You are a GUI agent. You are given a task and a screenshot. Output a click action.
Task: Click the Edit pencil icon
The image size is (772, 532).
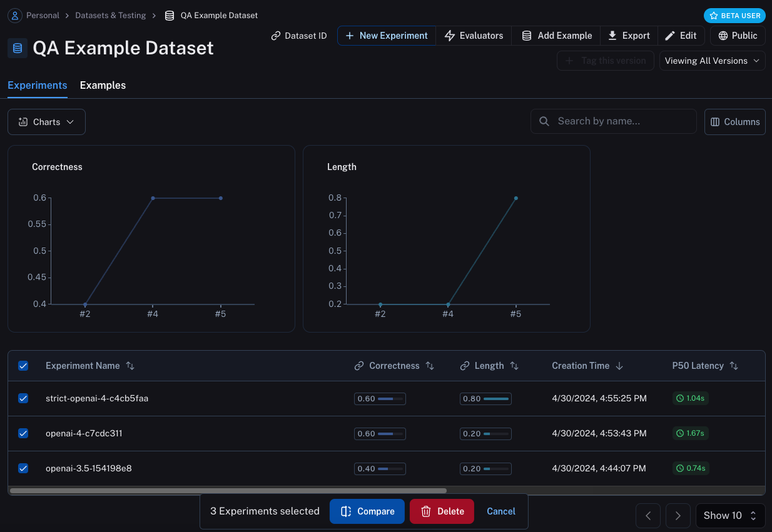(670, 36)
